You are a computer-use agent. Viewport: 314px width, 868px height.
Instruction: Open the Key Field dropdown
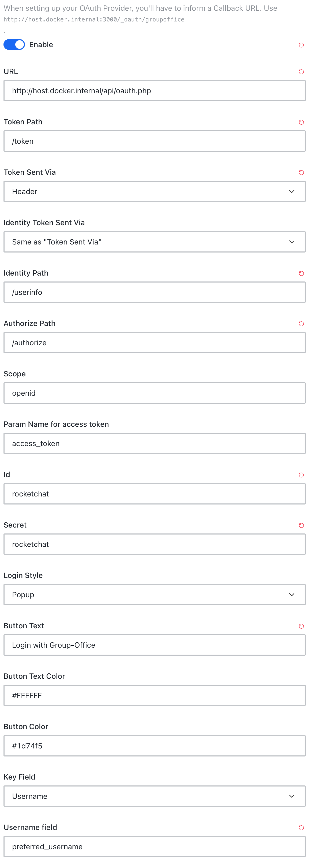[x=154, y=796]
